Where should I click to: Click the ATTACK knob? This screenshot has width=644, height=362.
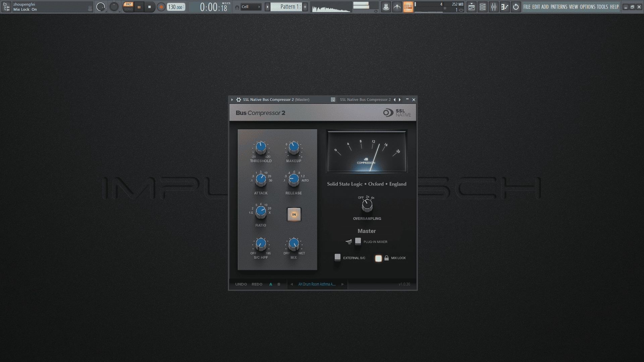point(261,180)
